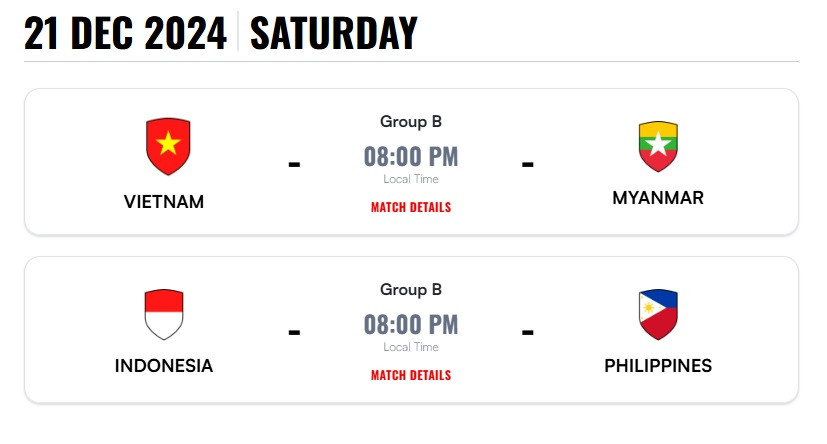Open Match Details for Vietnam vs Myanmar
Image resolution: width=827 pixels, height=444 pixels.
[411, 207]
